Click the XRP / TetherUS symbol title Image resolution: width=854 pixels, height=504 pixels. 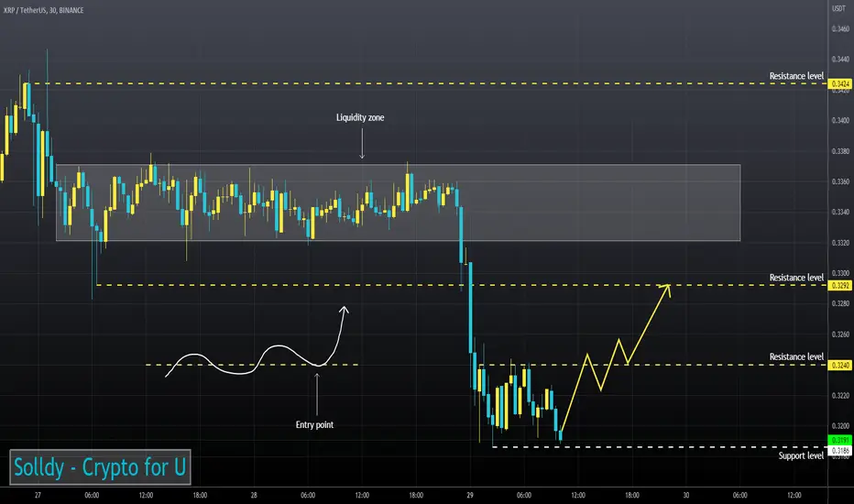coord(44,10)
